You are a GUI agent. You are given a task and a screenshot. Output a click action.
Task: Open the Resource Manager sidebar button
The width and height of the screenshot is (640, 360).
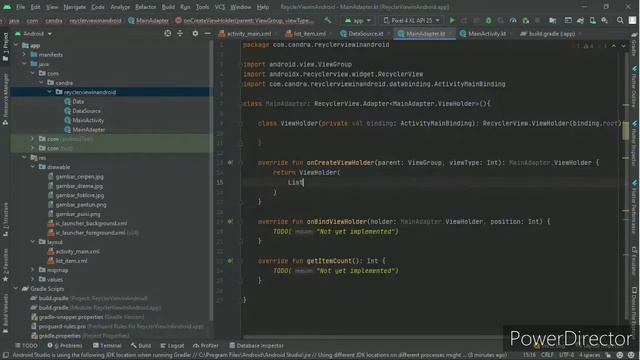[5, 100]
